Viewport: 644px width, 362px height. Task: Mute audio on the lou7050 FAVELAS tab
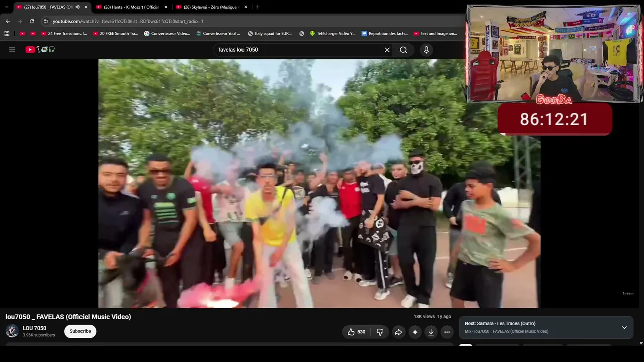[x=77, y=7]
